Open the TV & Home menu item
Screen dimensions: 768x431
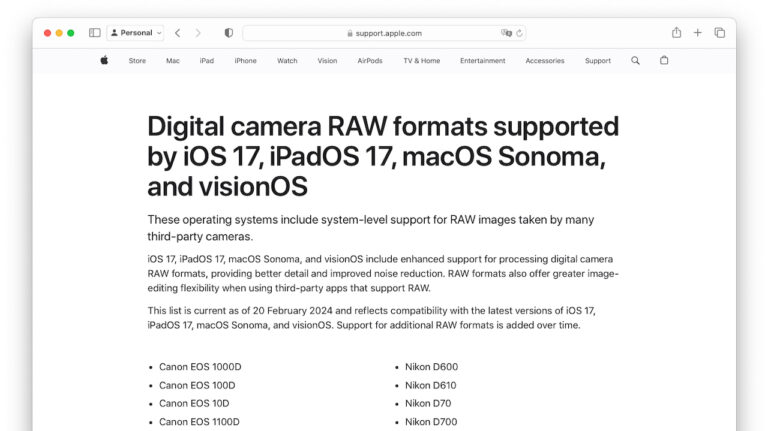422,61
